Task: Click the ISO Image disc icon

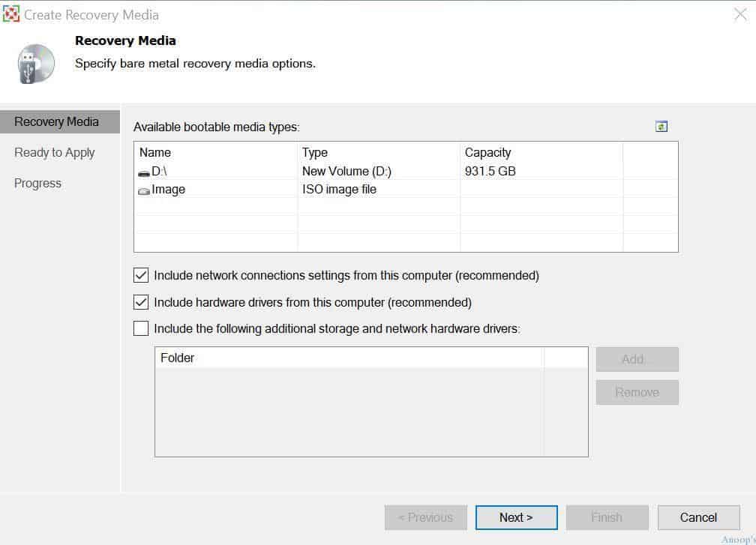Action: [144, 191]
